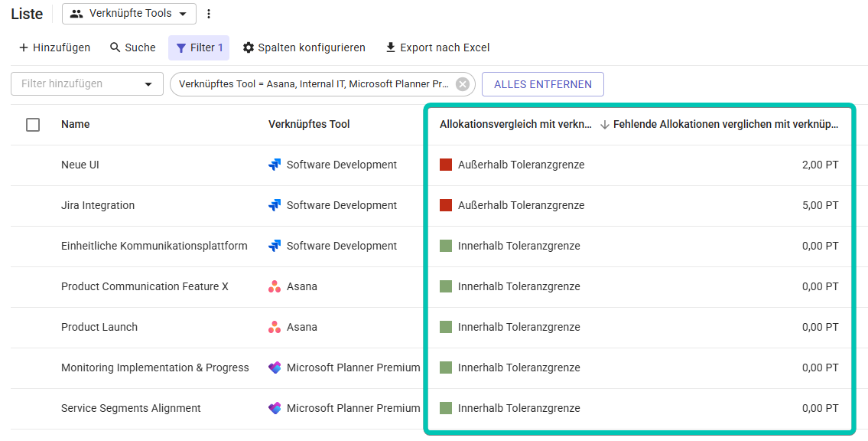Click the Asana icon beside Product Launch
Viewport: 868px width, 441px height.
pyautogui.click(x=275, y=326)
